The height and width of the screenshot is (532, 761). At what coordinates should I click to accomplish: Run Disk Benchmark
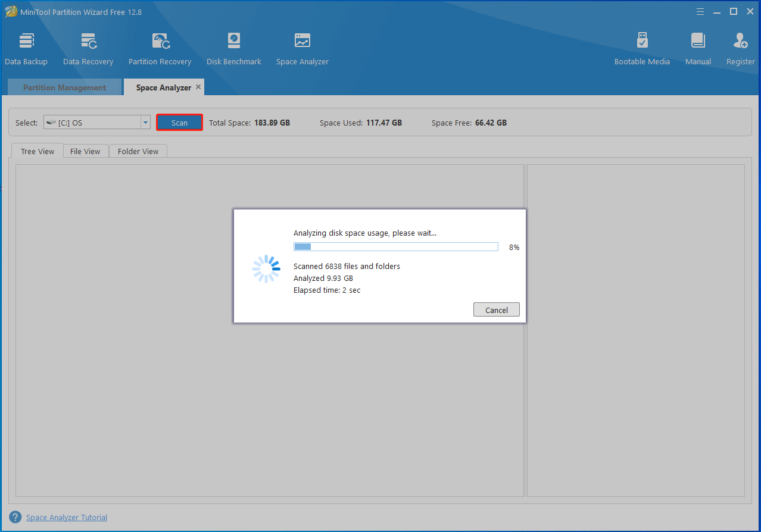[x=233, y=48]
